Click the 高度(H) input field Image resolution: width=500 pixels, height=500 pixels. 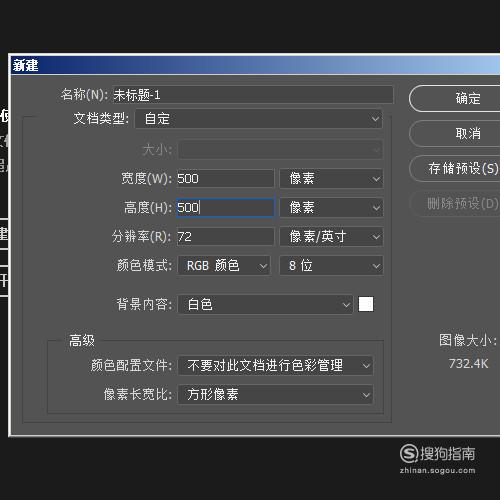tap(225, 207)
